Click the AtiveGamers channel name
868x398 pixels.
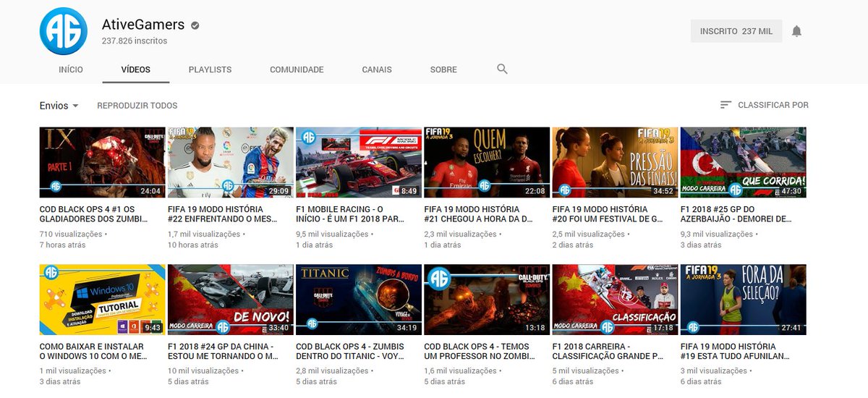tap(143, 25)
